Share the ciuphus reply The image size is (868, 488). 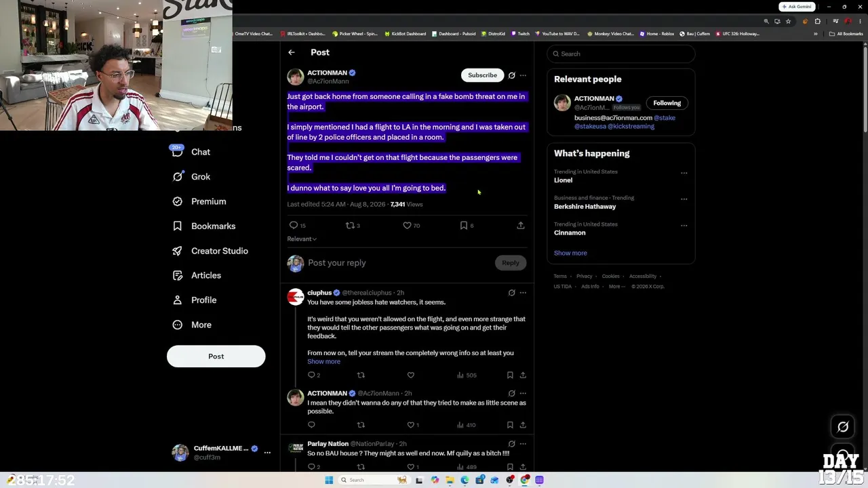(523, 375)
